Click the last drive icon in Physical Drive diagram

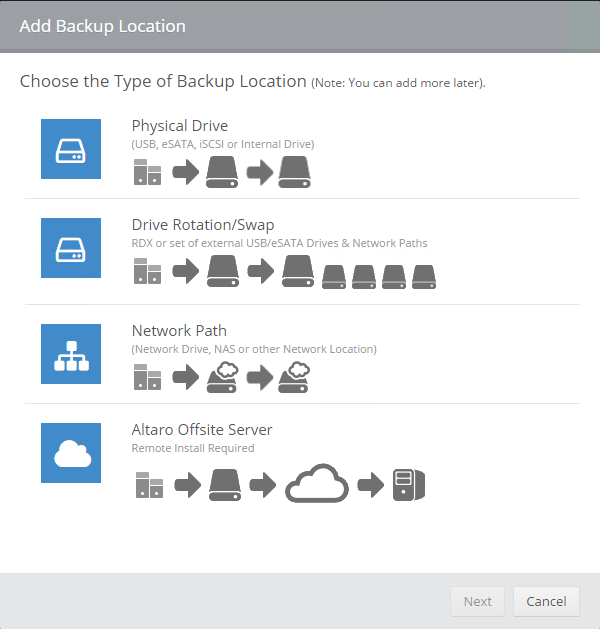pos(295,172)
